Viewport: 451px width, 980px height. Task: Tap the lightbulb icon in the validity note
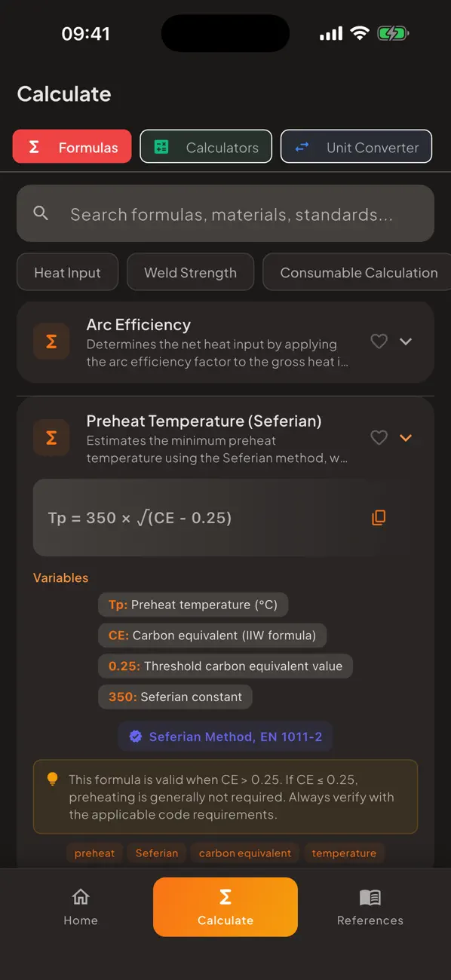pos(51,779)
